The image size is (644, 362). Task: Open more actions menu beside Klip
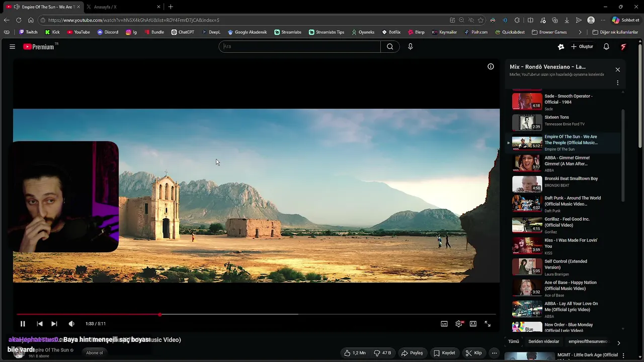pos(494,353)
